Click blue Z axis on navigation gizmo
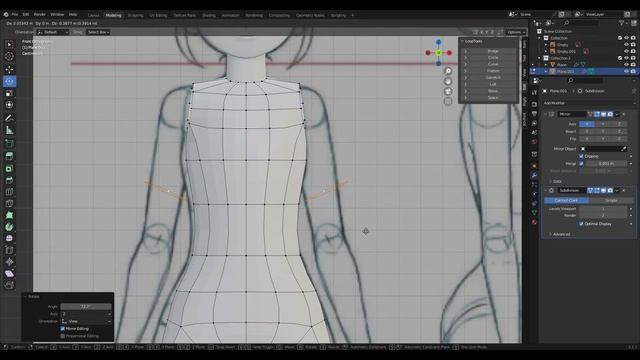Image resolution: width=640 pixels, height=360 pixels. pos(438,42)
